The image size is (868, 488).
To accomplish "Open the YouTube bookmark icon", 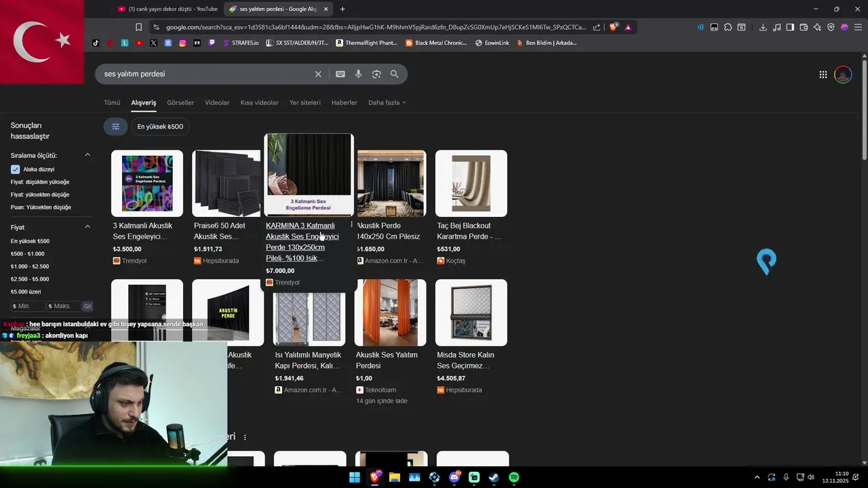I will 139,43.
